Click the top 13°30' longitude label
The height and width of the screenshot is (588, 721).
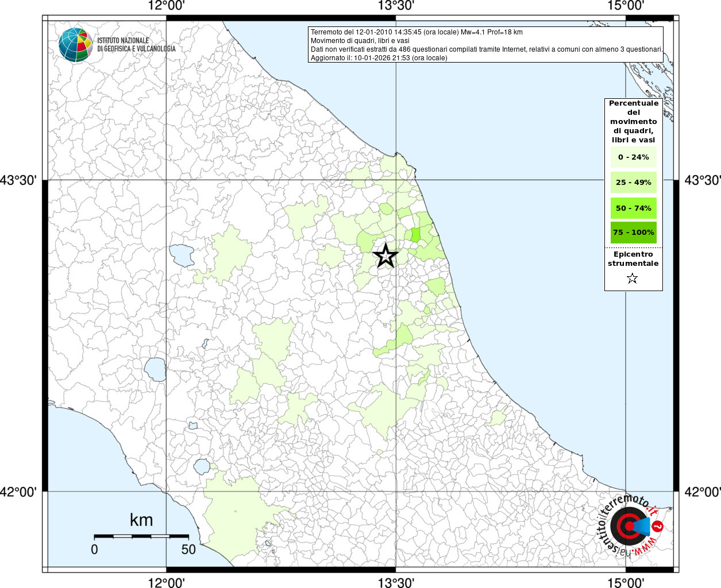pyautogui.click(x=396, y=6)
